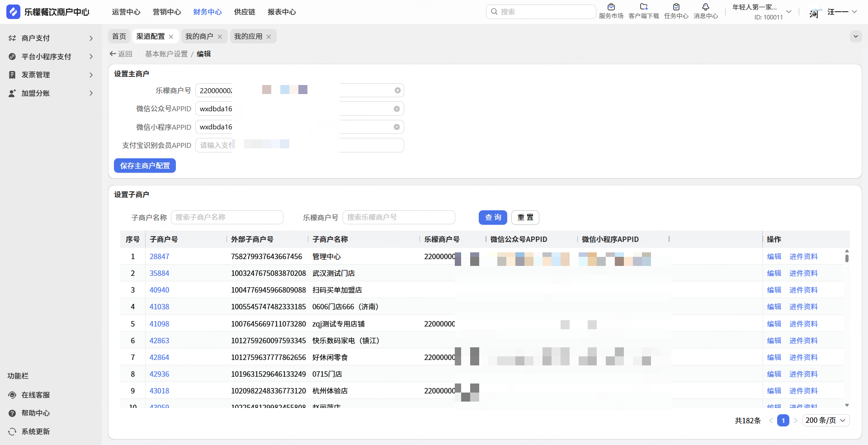Click 平台小程序支付 sidebar icon
This screenshot has height=445, width=868.
12,57
